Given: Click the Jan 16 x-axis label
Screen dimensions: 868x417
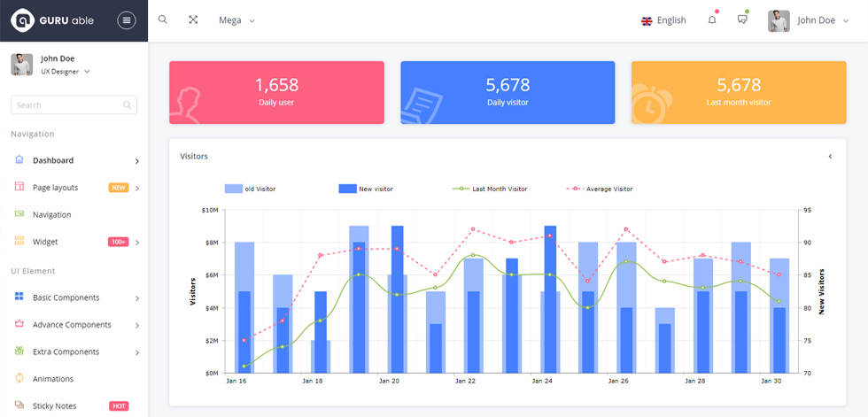Looking at the screenshot, I should click(236, 381).
